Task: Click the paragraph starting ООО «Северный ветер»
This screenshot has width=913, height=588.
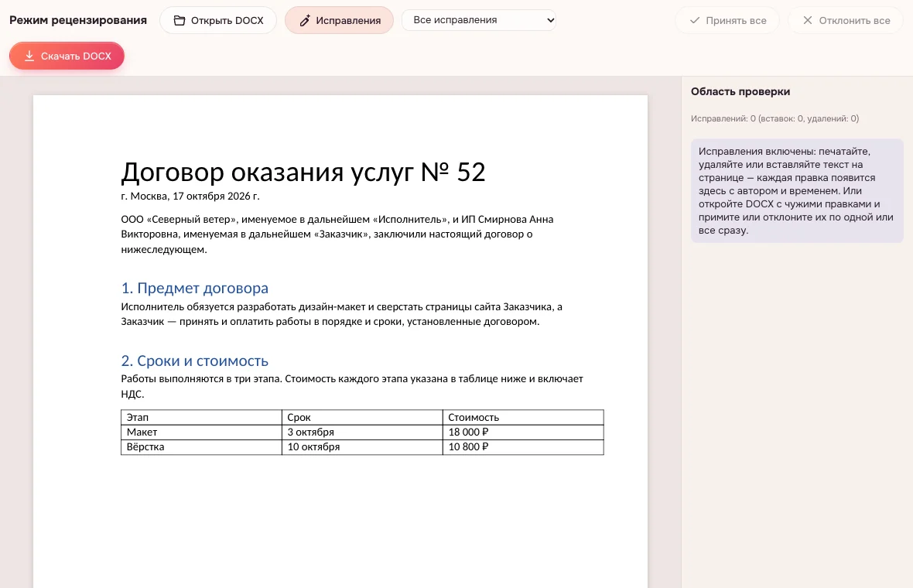Action: click(337, 234)
